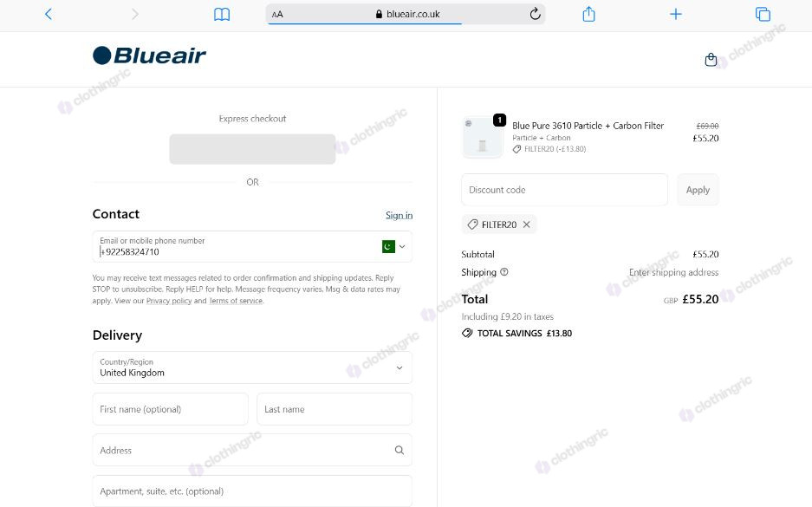Click the Shipping help question mark icon

tap(503, 272)
